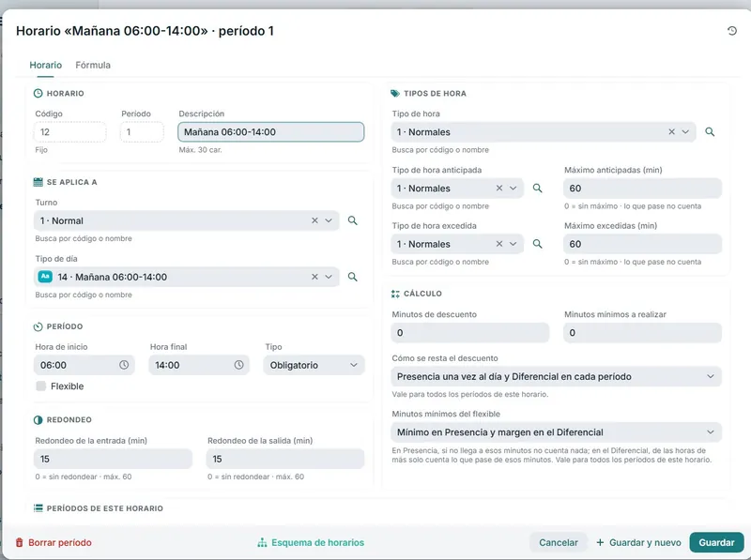Click the clock icon beside HORARIO heading
The image size is (751, 560).
tap(38, 94)
